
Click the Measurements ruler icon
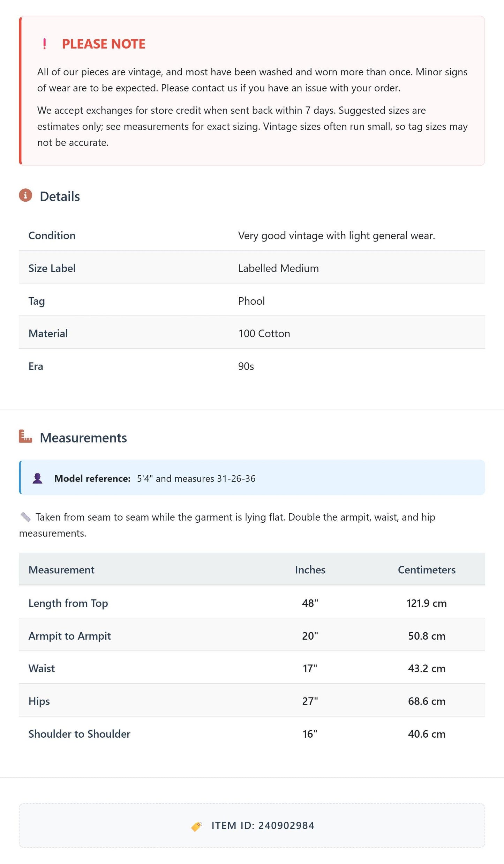pos(25,437)
